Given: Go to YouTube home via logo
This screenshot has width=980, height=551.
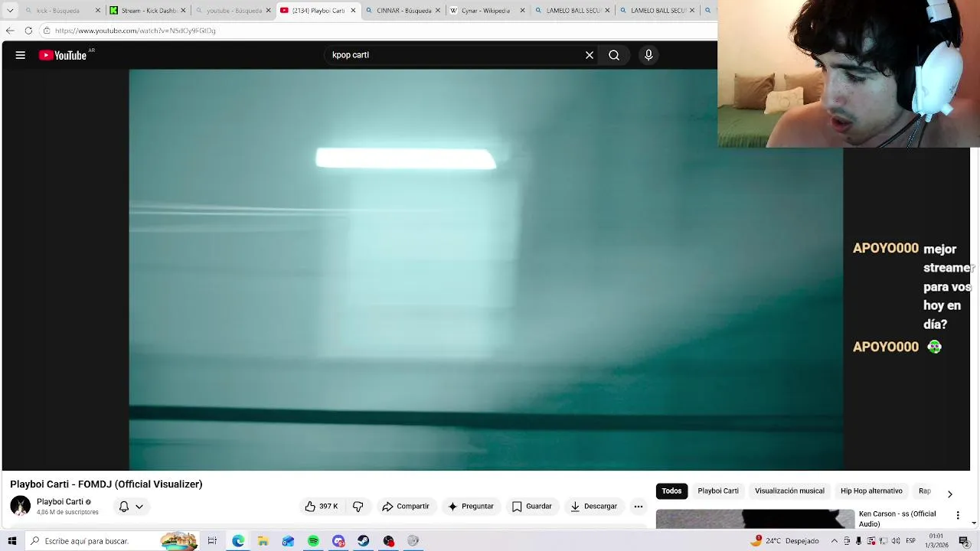Looking at the screenshot, I should 63,55.
